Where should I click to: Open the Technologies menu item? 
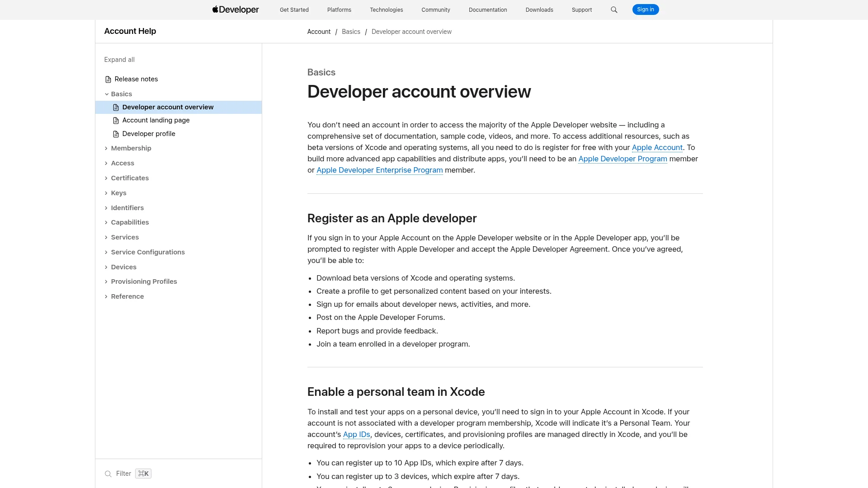(x=387, y=9)
